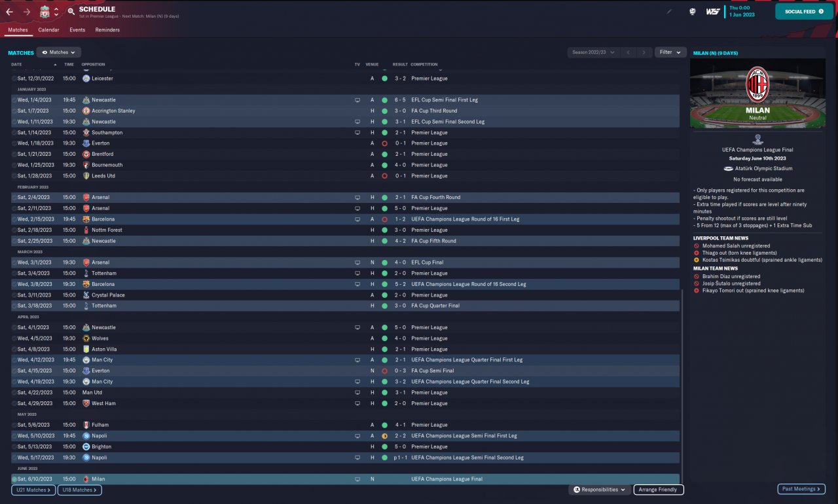Click Accrington Stanley club badge
The image size is (838, 504).
pos(86,111)
